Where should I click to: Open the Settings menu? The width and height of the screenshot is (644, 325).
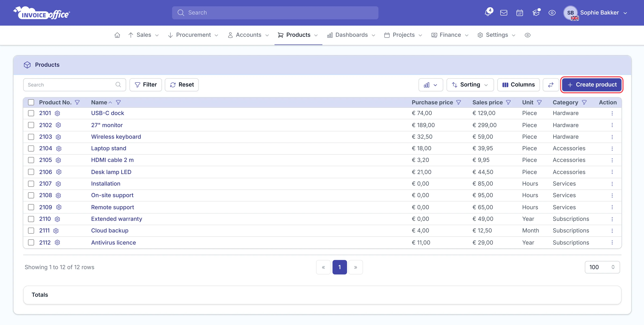point(496,35)
